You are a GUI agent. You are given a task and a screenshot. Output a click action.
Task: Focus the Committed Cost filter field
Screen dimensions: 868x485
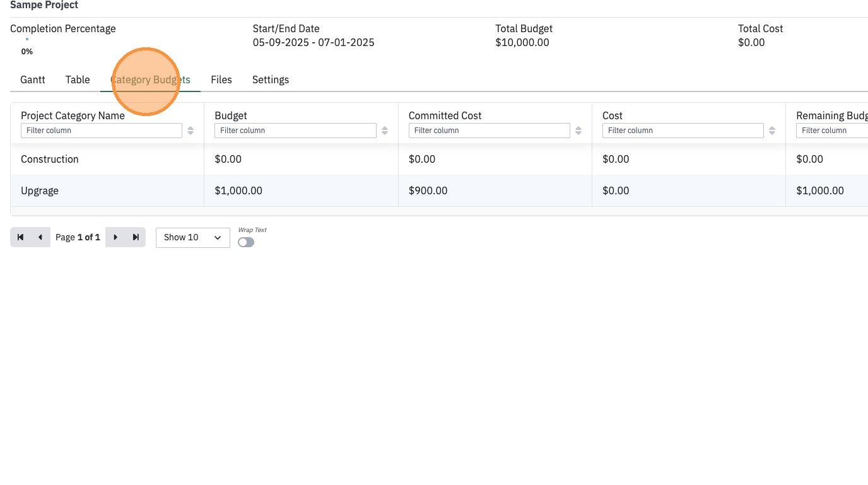pyautogui.click(x=490, y=131)
